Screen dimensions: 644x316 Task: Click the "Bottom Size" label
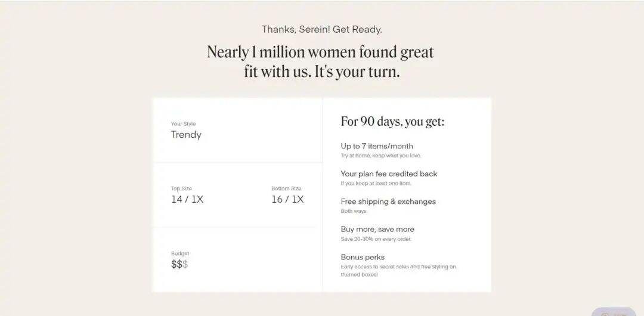[x=286, y=188]
